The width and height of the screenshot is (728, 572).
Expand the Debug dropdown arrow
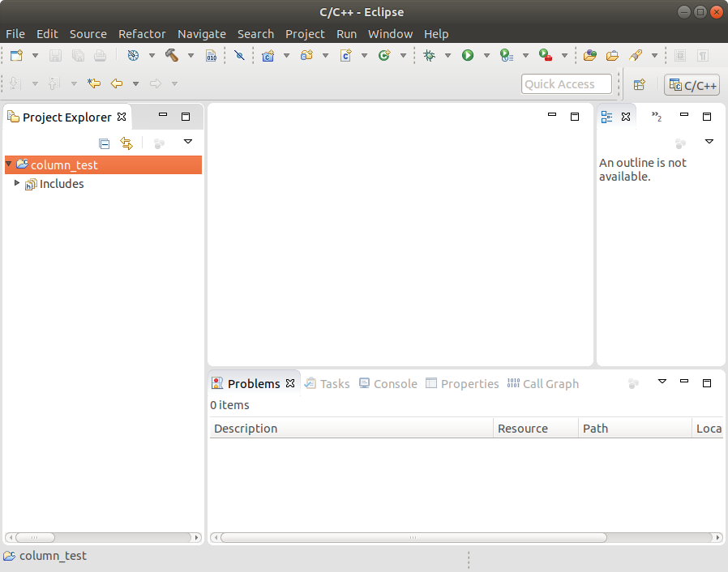click(448, 56)
